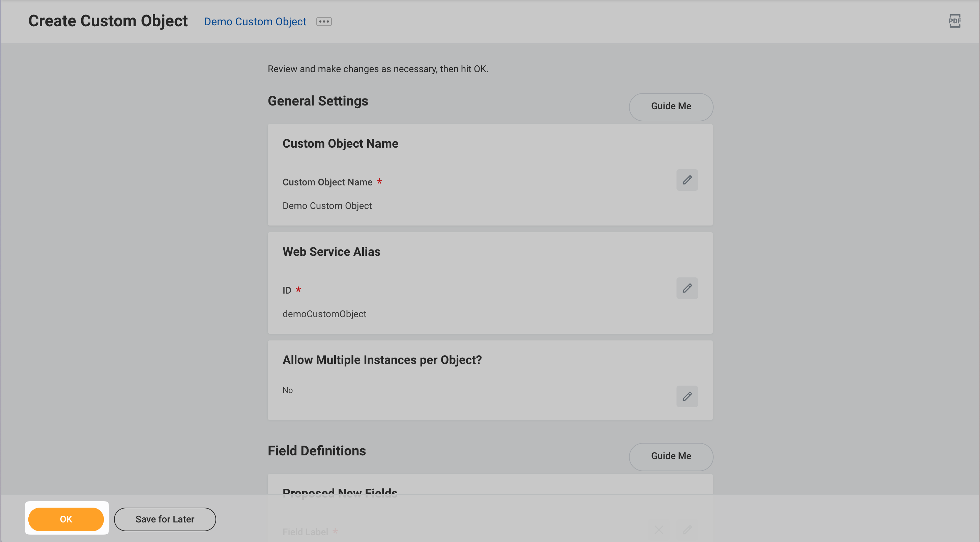Click Save for Later button
The image size is (980, 542).
[x=165, y=519]
